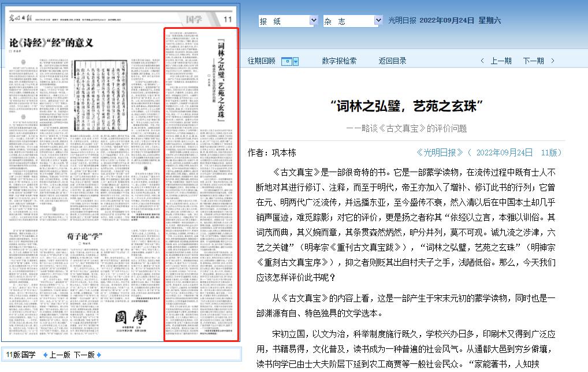Image resolution: width=588 pixels, height=372 pixels.
Task: Open the 报纸 dropdown selector
Action: click(288, 21)
